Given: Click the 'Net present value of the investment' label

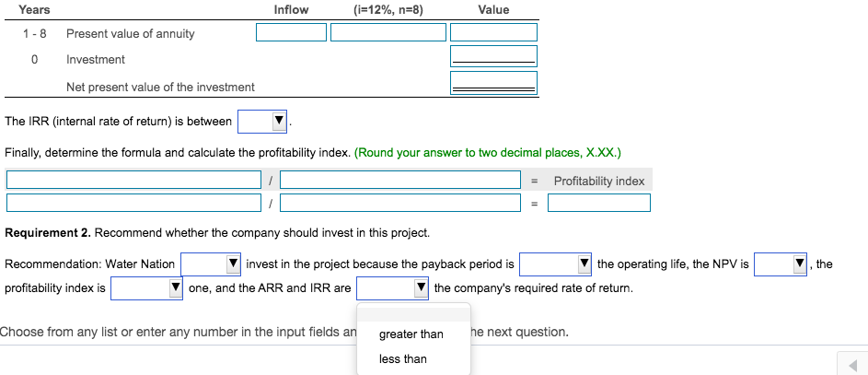Looking at the screenshot, I should tap(160, 87).
